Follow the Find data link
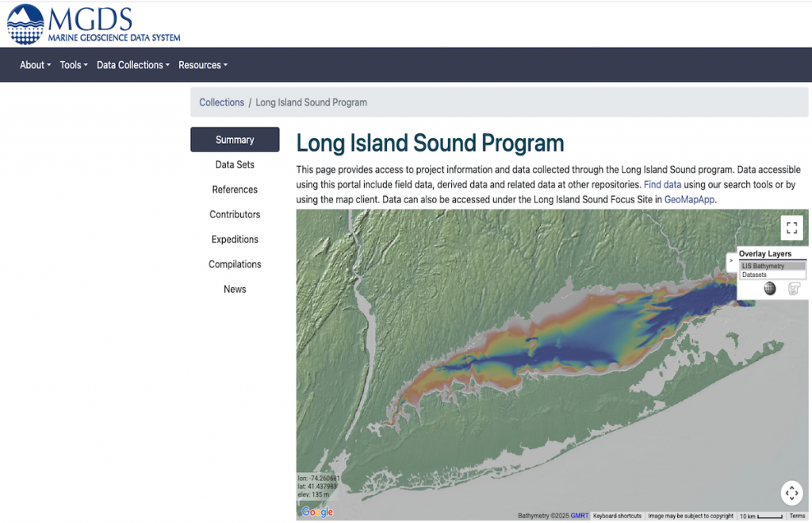This screenshot has width=812, height=523. [x=663, y=184]
